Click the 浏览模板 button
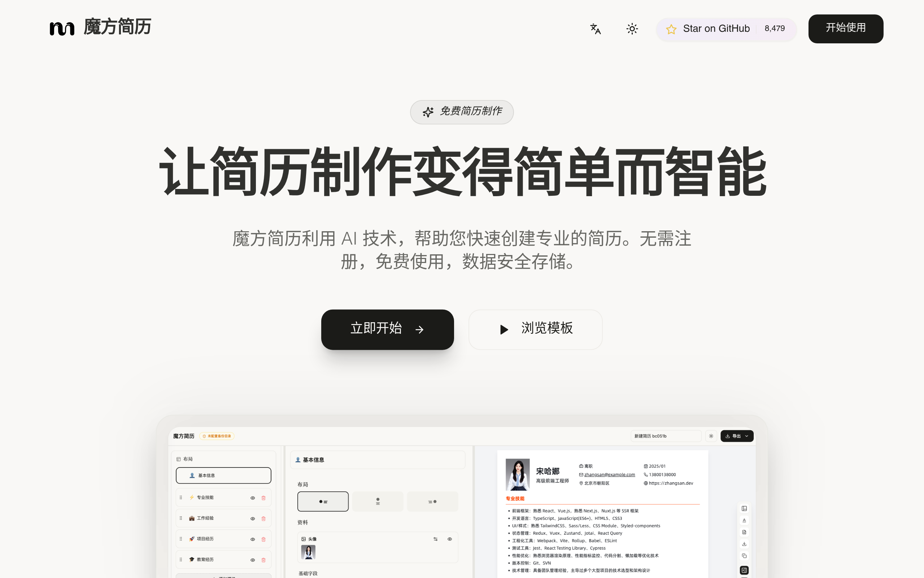Screen dimensions: 924x578 535,329
